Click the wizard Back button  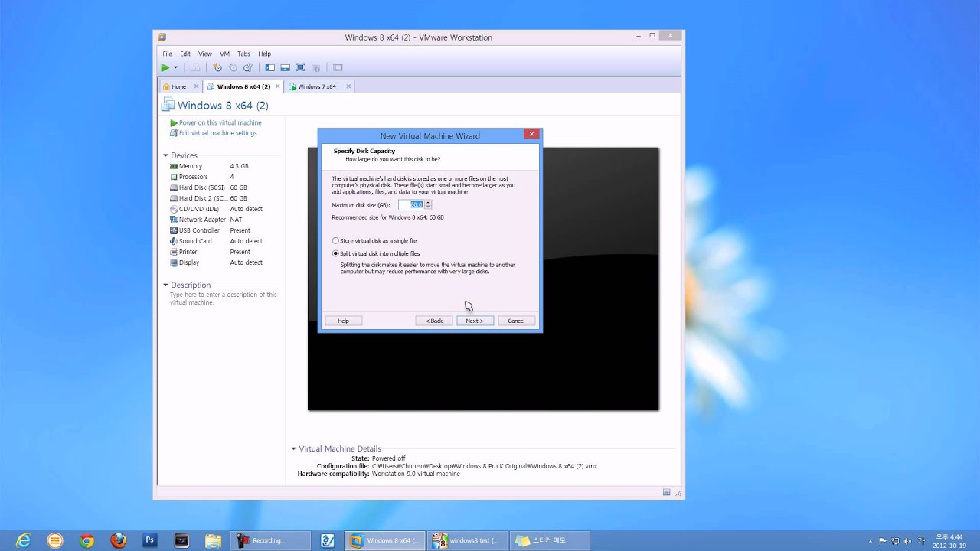[x=434, y=321]
